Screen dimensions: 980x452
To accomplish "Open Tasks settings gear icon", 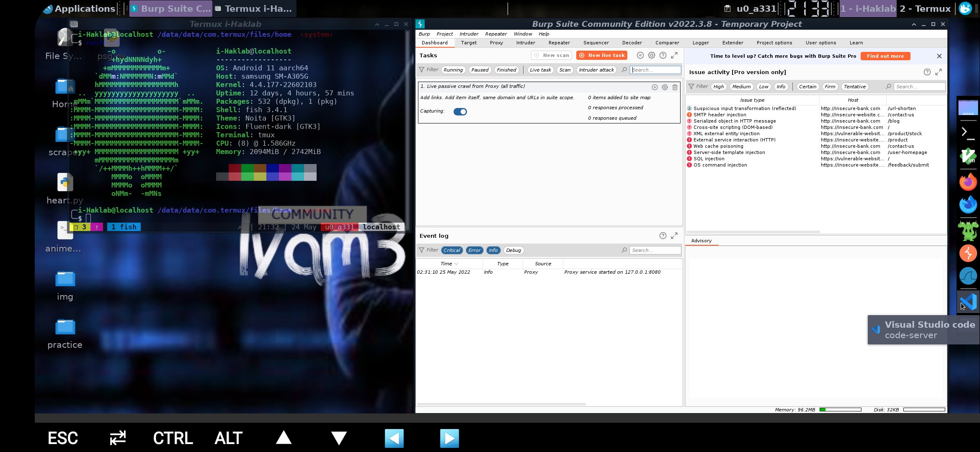I will pyautogui.click(x=652, y=55).
